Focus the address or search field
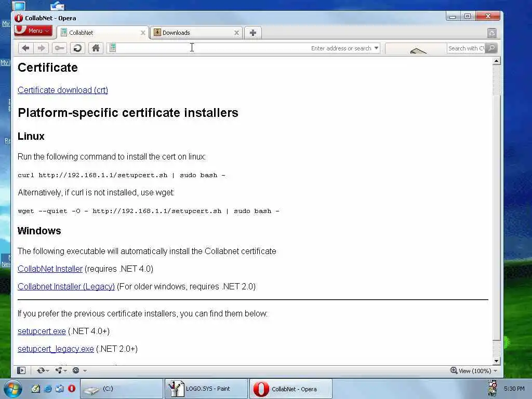This screenshot has height=399, width=532. (244, 48)
